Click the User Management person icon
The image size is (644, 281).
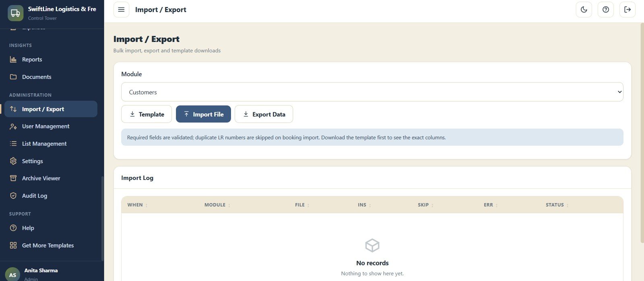tap(13, 126)
